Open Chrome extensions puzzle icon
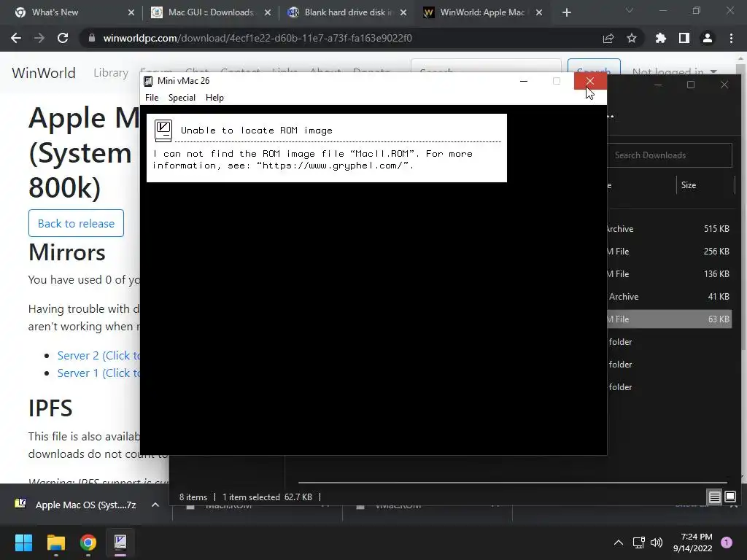Image resolution: width=747 pixels, height=560 pixels. pyautogui.click(x=661, y=38)
